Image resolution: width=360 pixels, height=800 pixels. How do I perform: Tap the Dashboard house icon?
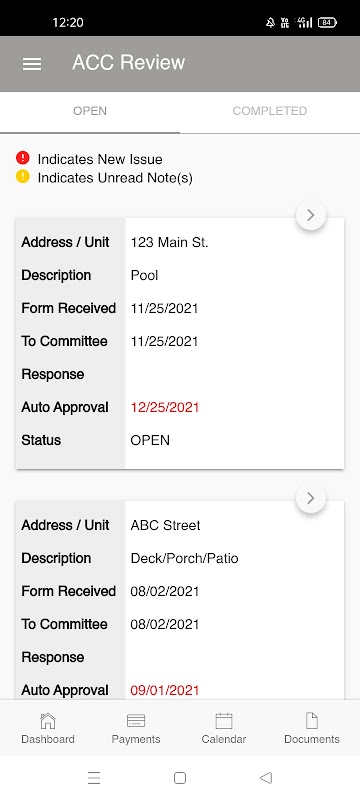(47, 721)
